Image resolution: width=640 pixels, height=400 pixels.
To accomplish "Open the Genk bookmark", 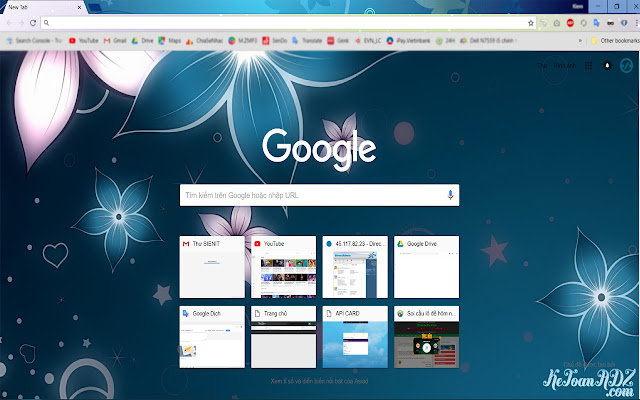I will 338,41.
